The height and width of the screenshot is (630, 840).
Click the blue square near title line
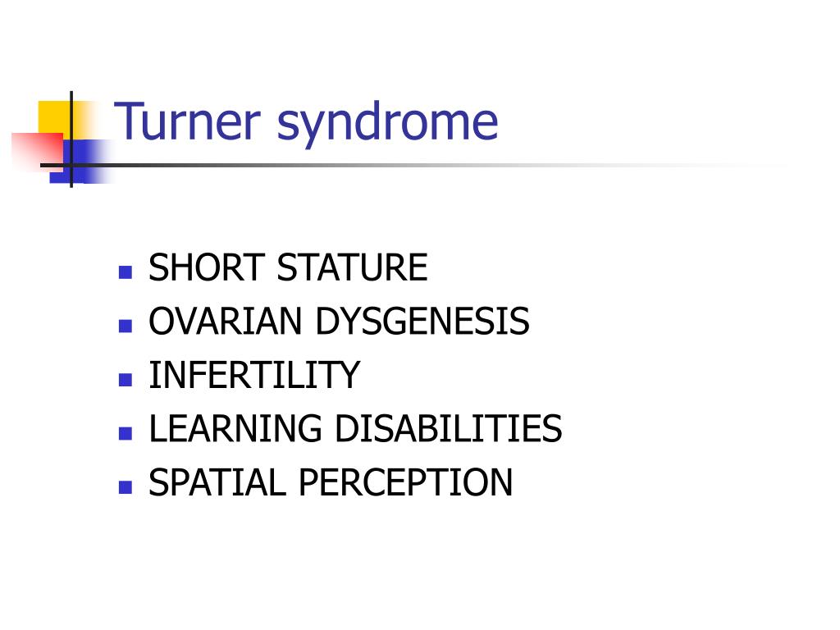[x=81, y=162]
